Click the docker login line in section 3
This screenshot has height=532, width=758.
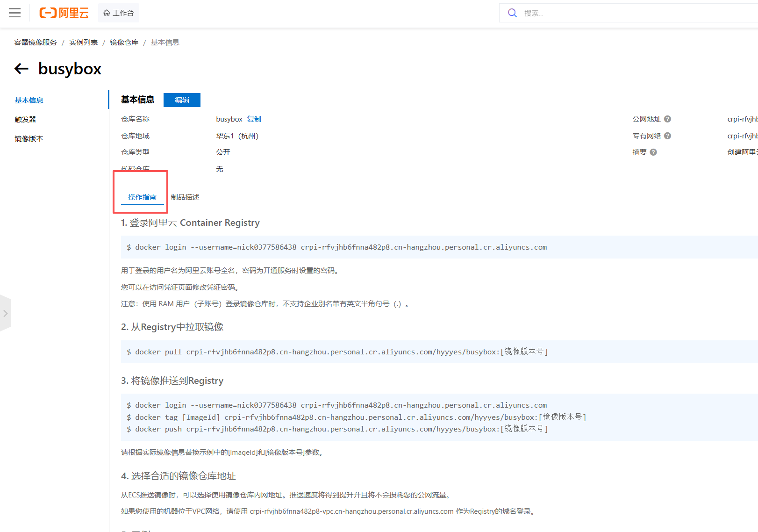[x=336, y=405]
